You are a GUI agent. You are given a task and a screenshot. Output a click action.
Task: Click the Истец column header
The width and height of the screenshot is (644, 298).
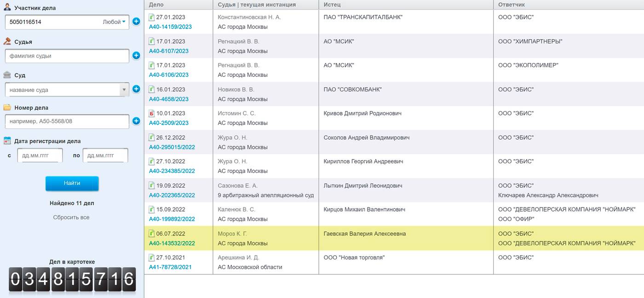(332, 5)
